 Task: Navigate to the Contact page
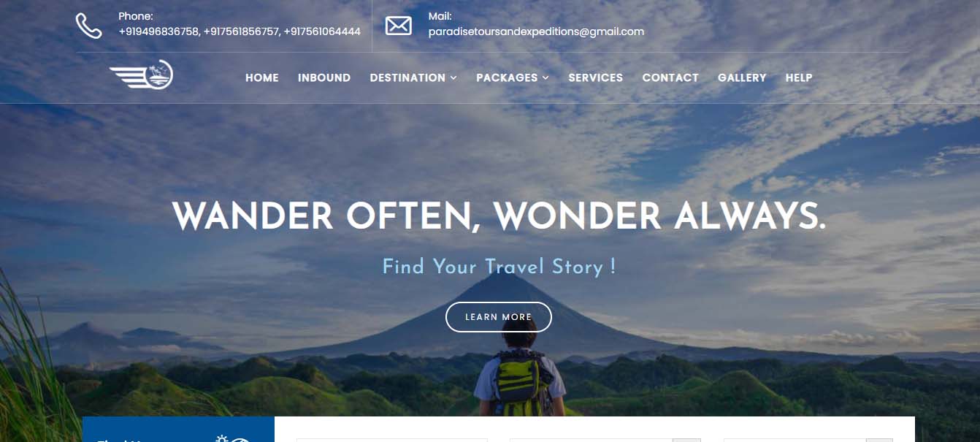(670, 77)
